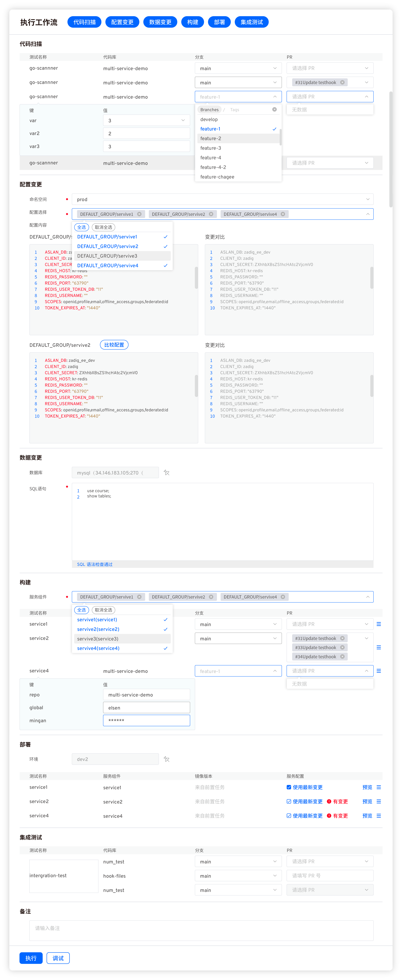Choose feature-2 branch from the list
This screenshot has height=980, width=402.
(x=238, y=138)
